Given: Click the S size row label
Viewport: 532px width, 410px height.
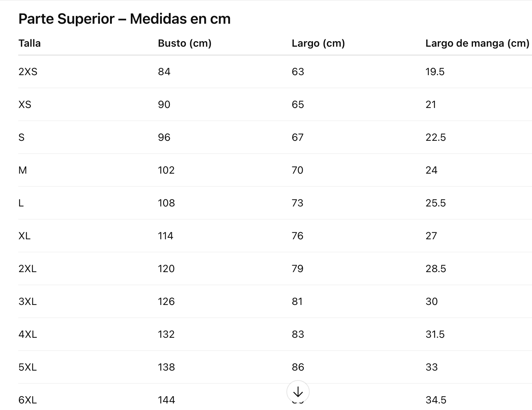Looking at the screenshot, I should pyautogui.click(x=21, y=138).
